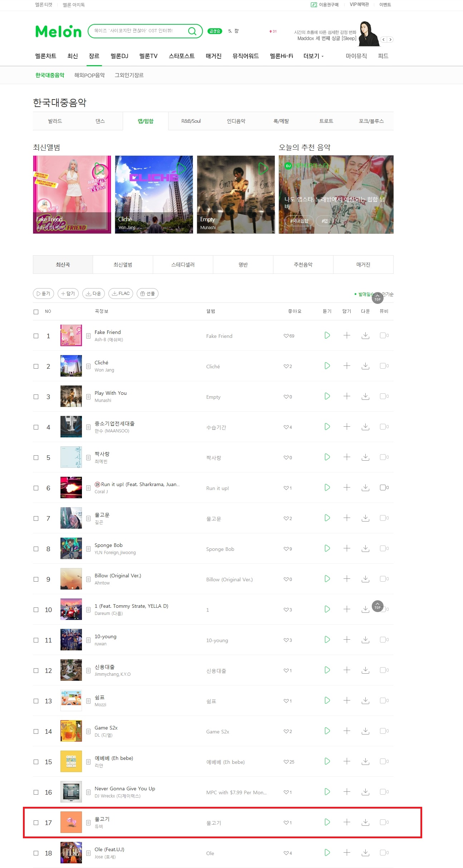Image resolution: width=463 pixels, height=868 pixels.
Task: Open the 스테디셀러 tab
Action: click(183, 265)
